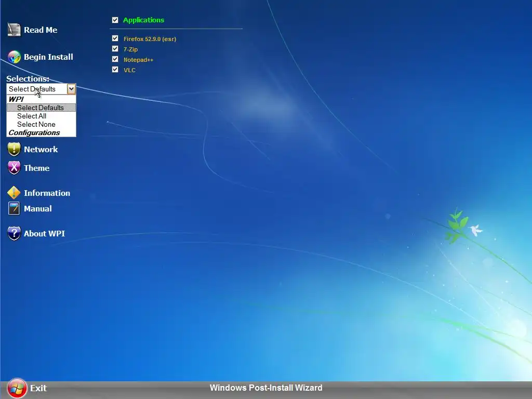The image size is (532, 399).
Task: Click the Notepad++ label
Action: pyautogui.click(x=138, y=60)
